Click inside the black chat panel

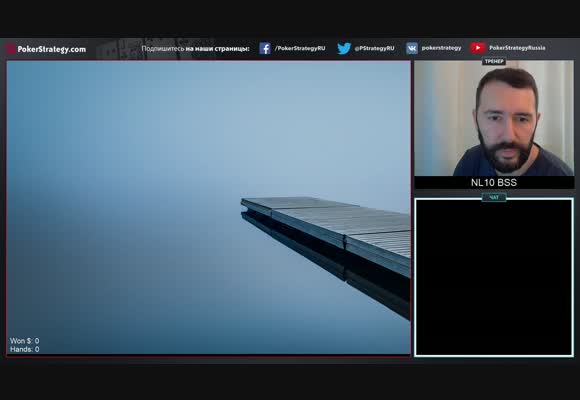[494, 278]
